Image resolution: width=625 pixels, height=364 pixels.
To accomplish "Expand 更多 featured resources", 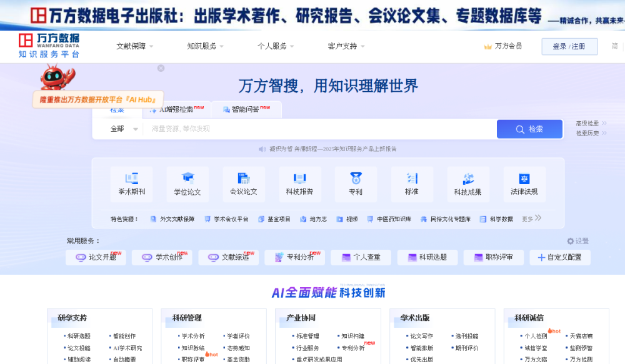I will click(x=532, y=219).
